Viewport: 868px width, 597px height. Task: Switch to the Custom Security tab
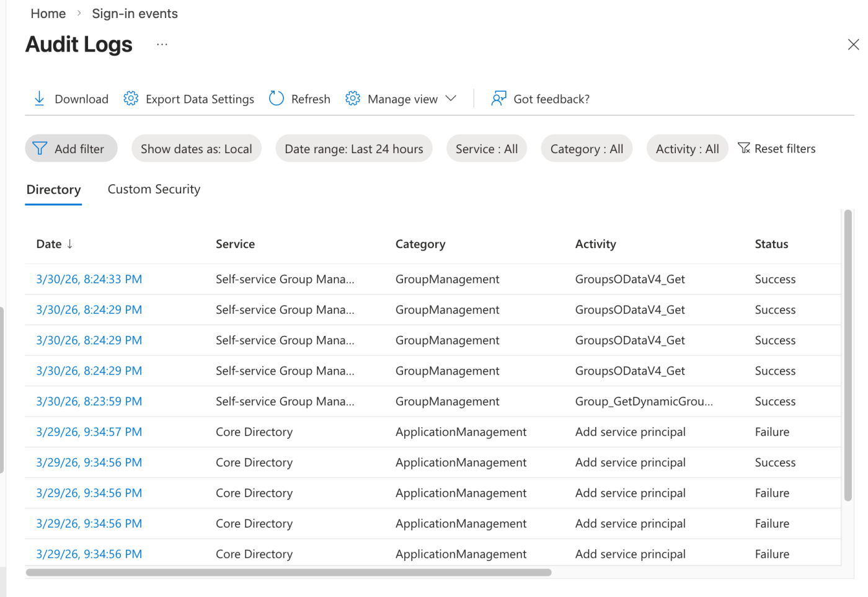(x=154, y=189)
